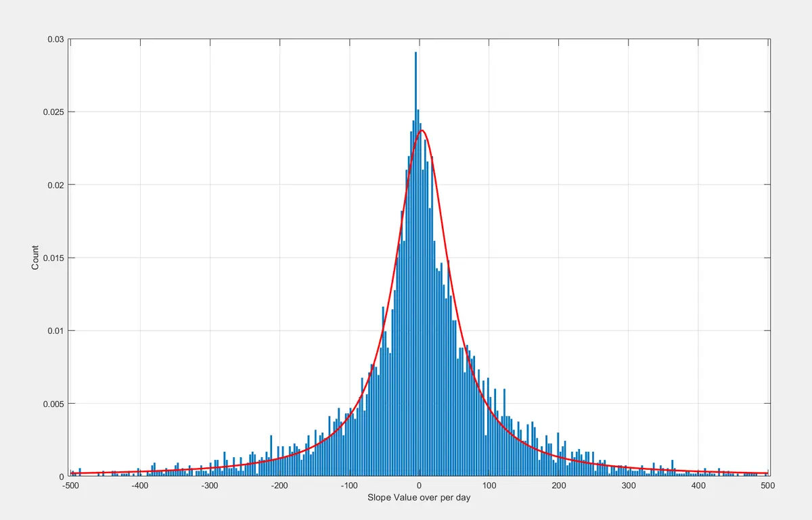This screenshot has width=812, height=520.
Task: Select the tallest histogram bar near zero
Action: tap(415, 264)
